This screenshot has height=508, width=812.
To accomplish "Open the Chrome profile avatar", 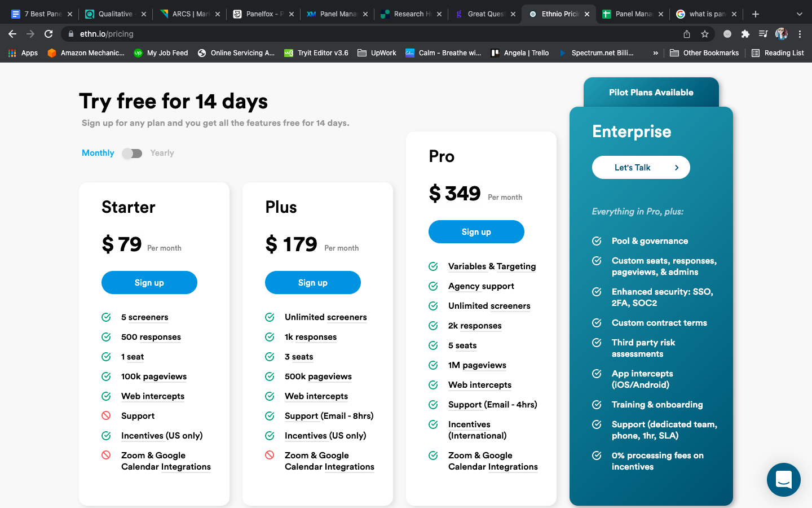I will click(781, 34).
